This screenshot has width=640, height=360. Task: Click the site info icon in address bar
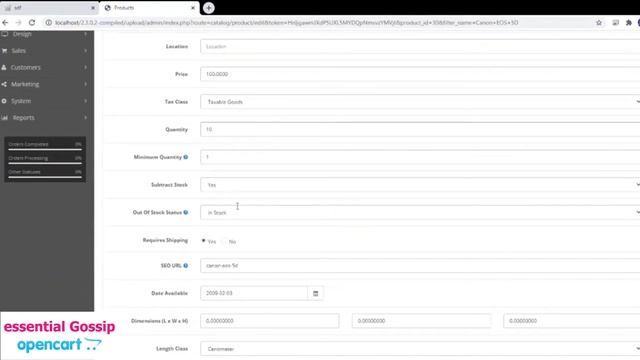tap(49, 23)
